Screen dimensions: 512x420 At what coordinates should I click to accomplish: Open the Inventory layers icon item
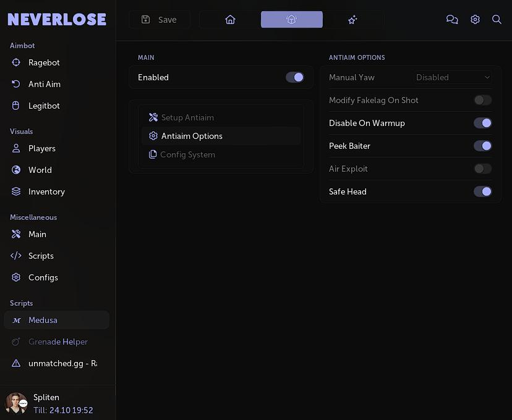[x=46, y=191]
